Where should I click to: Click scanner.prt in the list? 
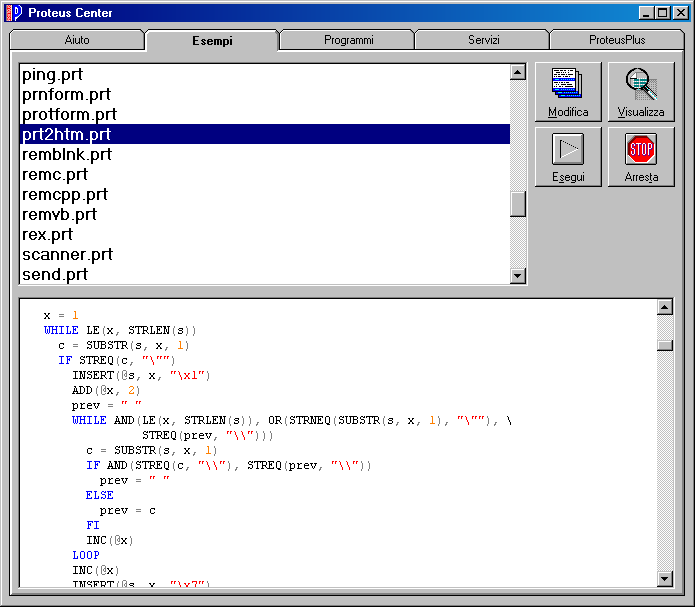[265, 254]
